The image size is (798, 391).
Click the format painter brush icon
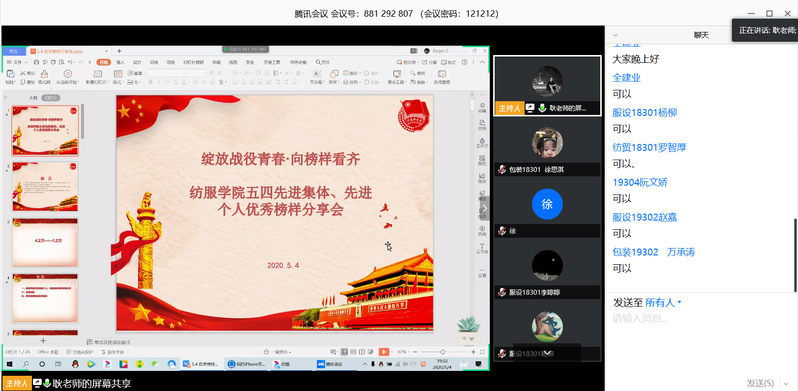click(x=45, y=74)
